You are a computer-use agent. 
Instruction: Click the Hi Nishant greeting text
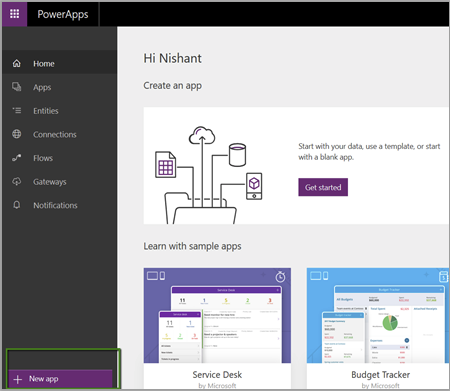point(172,58)
